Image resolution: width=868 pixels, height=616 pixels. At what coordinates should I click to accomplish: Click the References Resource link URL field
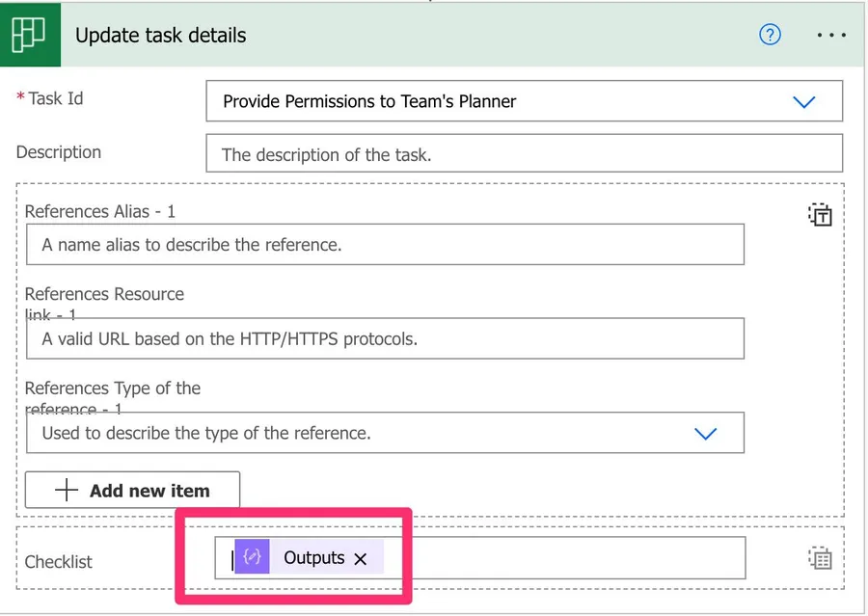click(x=385, y=339)
